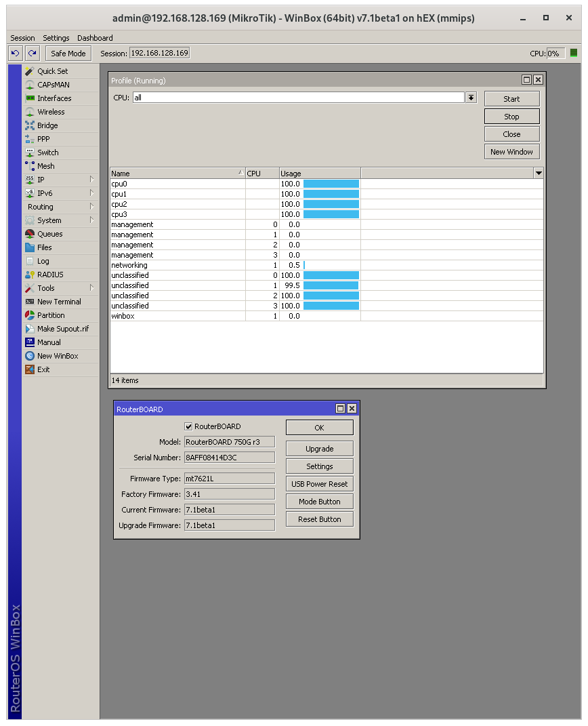This screenshot has height=726, width=588.
Task: Click the Serial Number field
Action: point(230,458)
